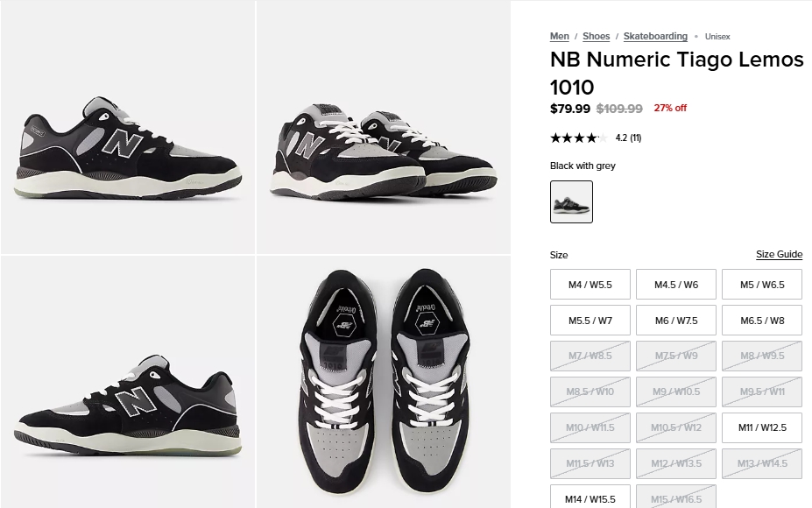Viewport: 812px width, 508px height.
Task: Open the Size Guide link
Action: (779, 255)
